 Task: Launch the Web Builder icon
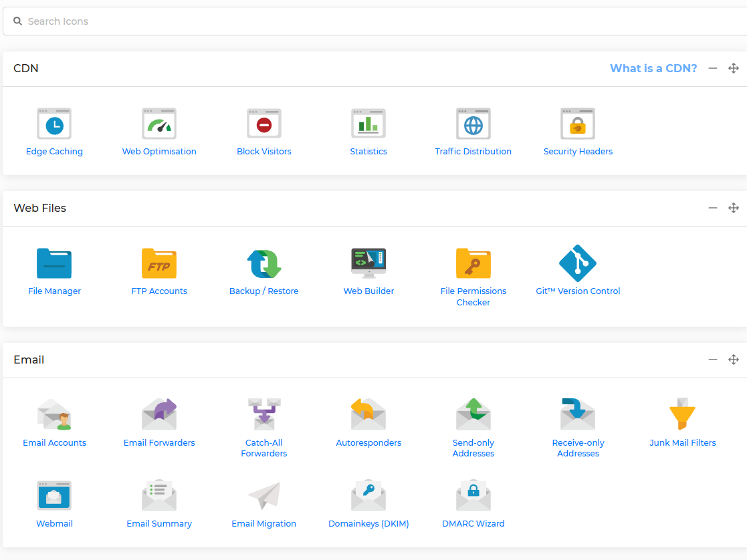click(x=368, y=263)
